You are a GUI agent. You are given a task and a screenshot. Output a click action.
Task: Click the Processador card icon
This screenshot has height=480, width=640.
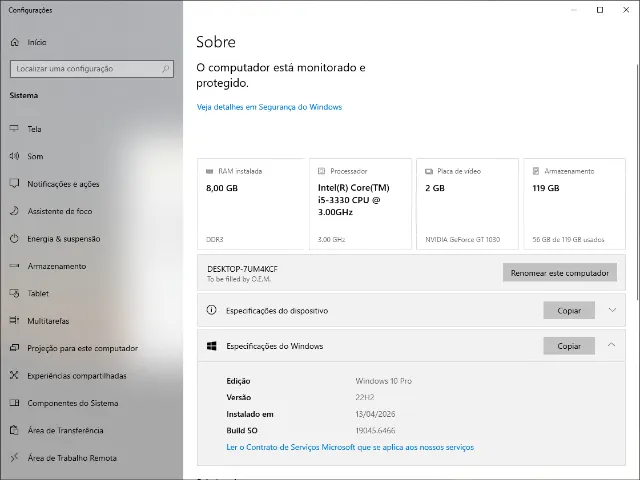click(321, 171)
